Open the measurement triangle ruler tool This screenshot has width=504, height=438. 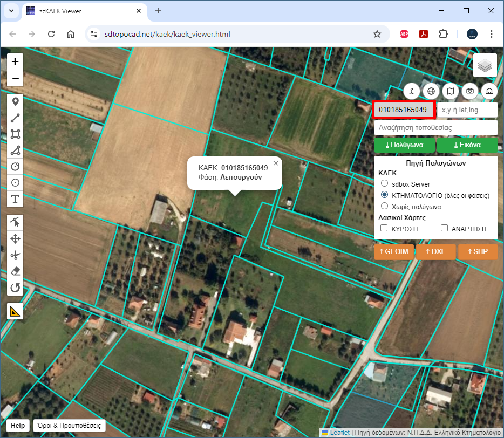point(15,311)
